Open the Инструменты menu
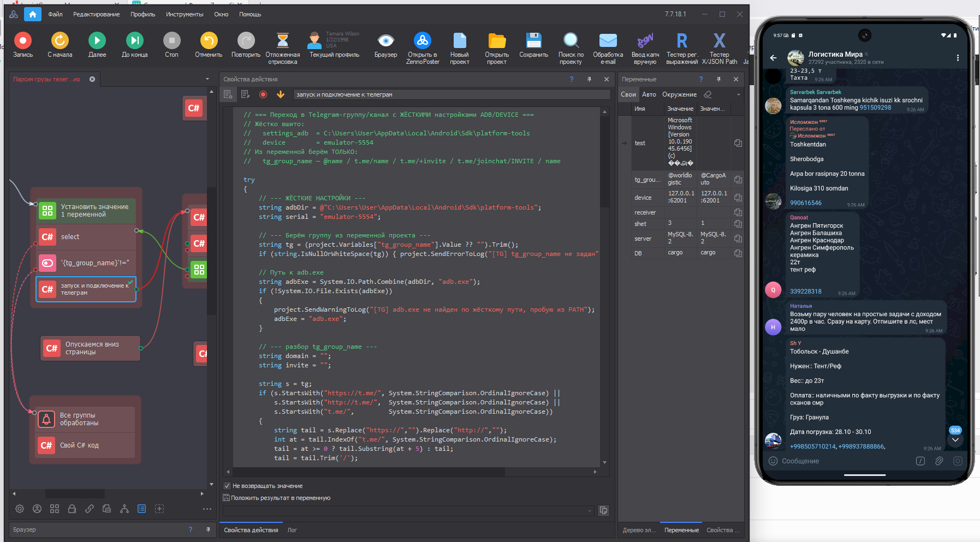This screenshot has width=980, height=542. pos(185,14)
